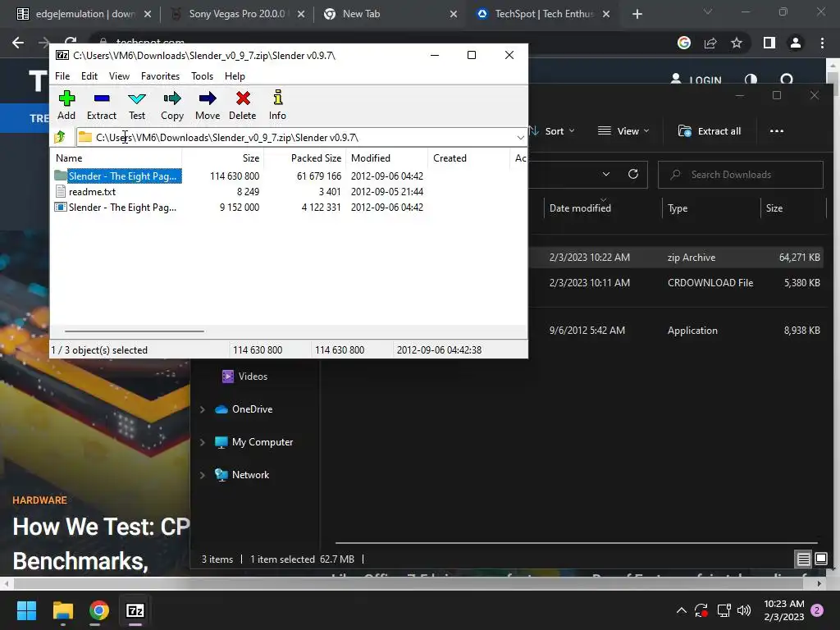Switch Explorer to details view icon
840x630 pixels.
coord(803,559)
